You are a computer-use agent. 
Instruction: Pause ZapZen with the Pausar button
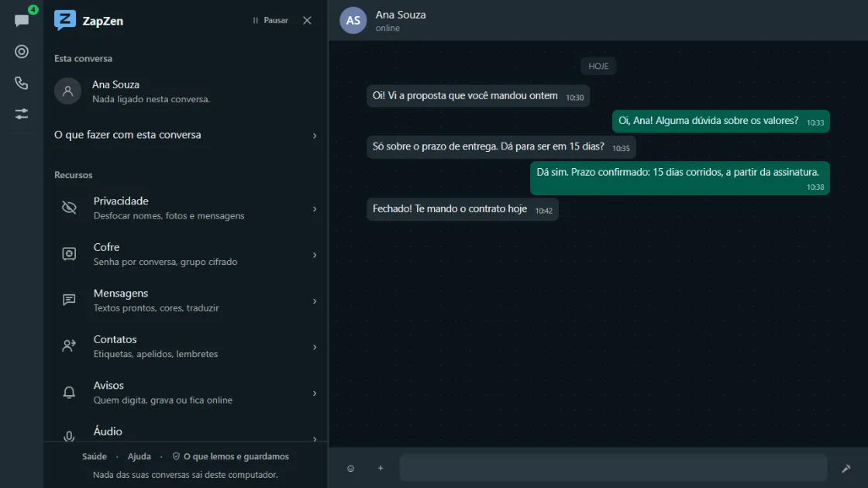pyautogui.click(x=270, y=20)
